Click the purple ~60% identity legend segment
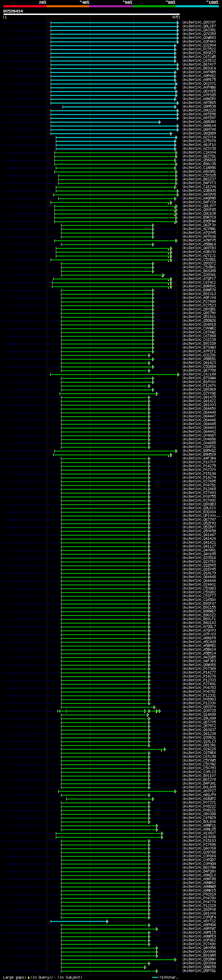This screenshot has width=222, height=980. point(111,6)
